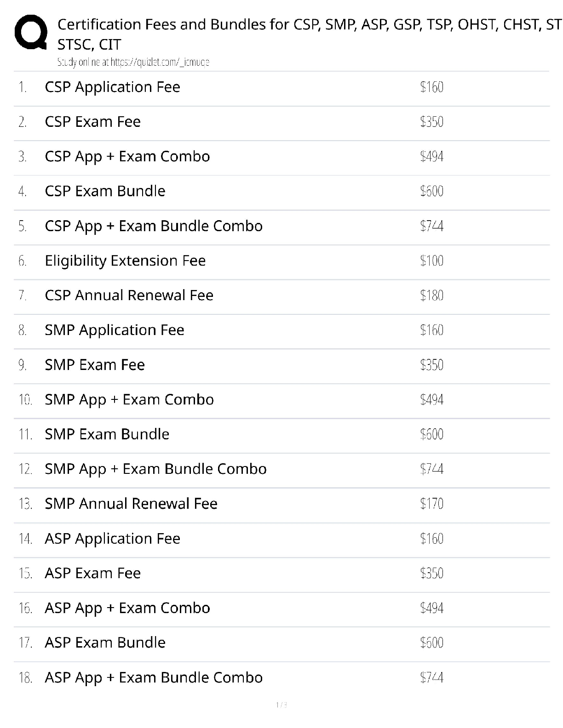Click the CSP Application Fee term

(112, 87)
